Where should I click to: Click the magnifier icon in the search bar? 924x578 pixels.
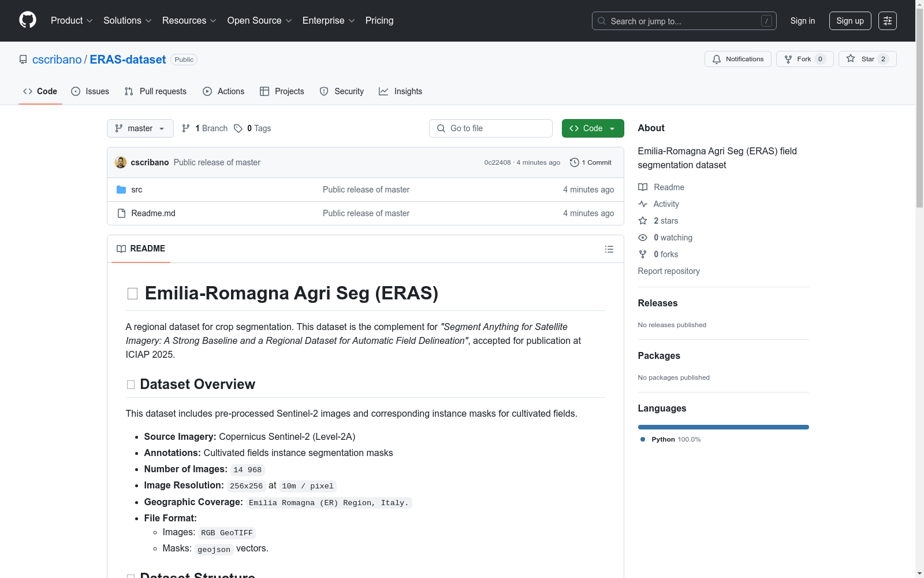coord(602,21)
